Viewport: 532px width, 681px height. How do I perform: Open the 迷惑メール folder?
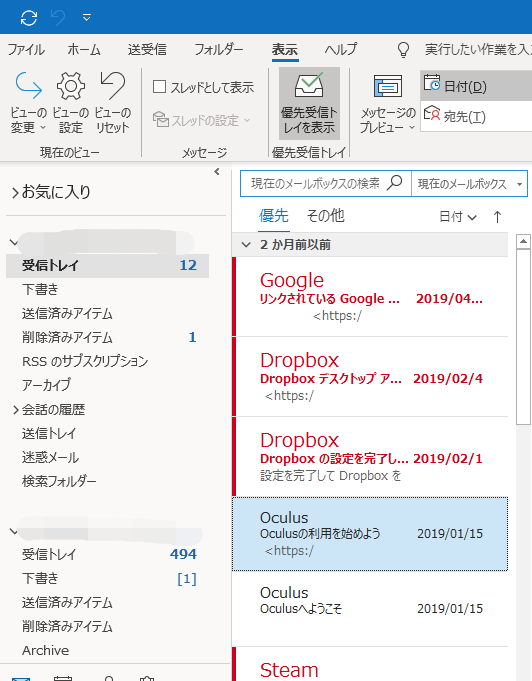point(50,457)
